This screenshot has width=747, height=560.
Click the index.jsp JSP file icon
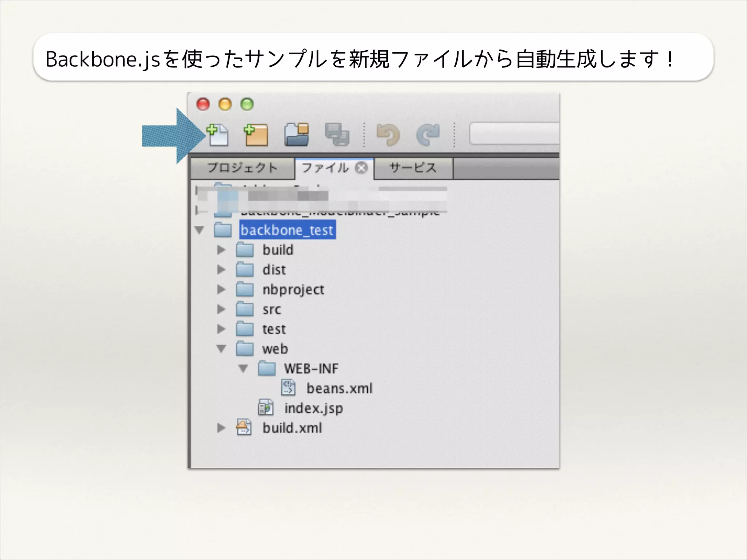[266, 408]
